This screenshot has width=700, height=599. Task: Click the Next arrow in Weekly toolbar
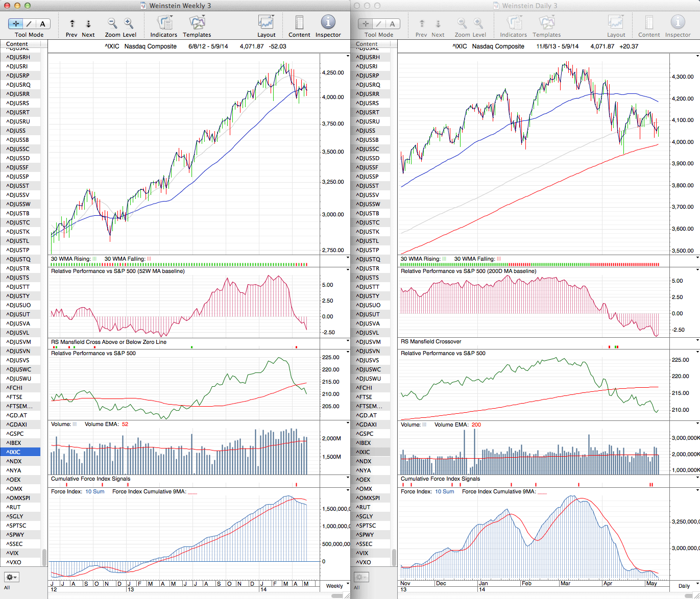[88, 23]
